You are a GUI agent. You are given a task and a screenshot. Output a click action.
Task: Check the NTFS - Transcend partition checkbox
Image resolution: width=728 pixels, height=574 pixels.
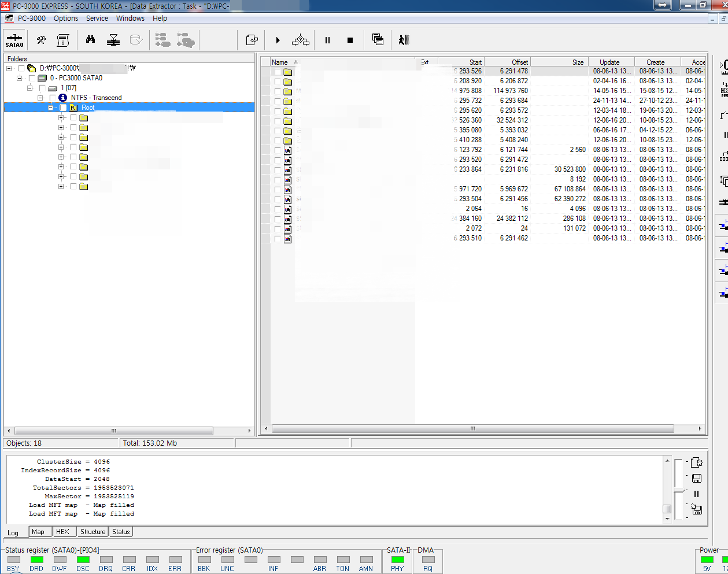pos(53,98)
